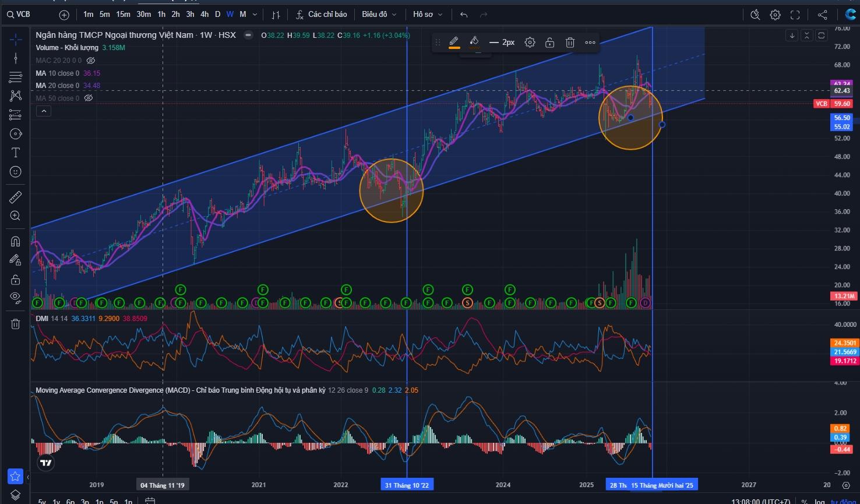Click the TradingView logo on the chart

click(45, 463)
